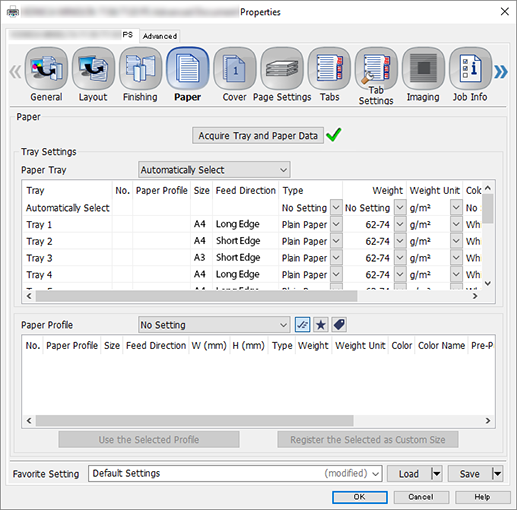Open the Cover settings icon

pyautogui.click(x=235, y=69)
